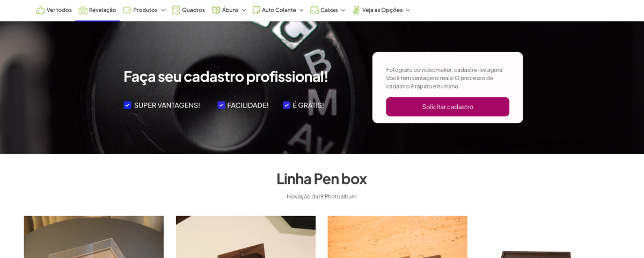
Task: Expand the Produtos dropdown chevron
Action: (x=163, y=10)
